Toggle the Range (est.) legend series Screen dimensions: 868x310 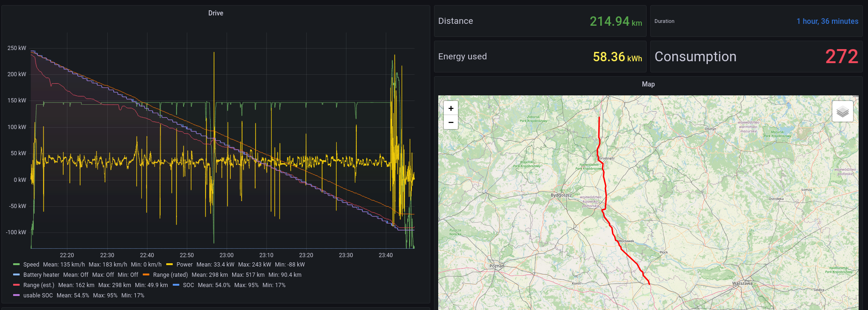coord(39,285)
